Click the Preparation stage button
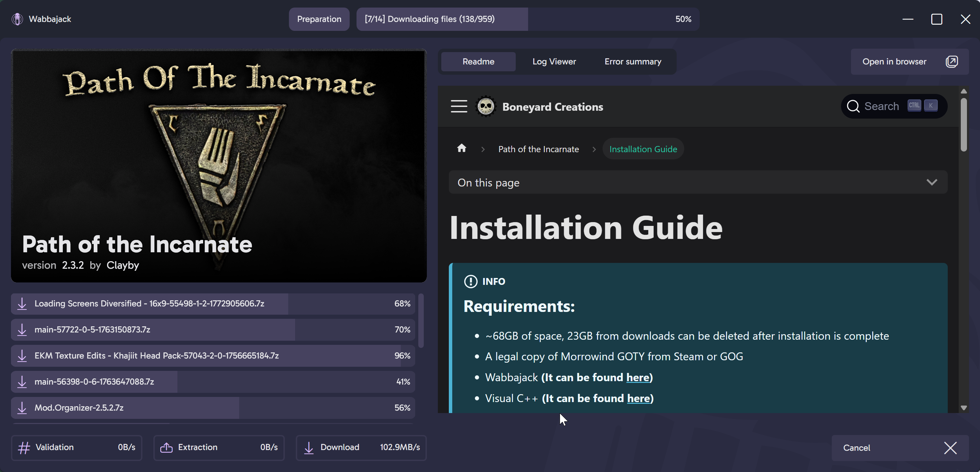This screenshot has height=472, width=980. coord(319,19)
